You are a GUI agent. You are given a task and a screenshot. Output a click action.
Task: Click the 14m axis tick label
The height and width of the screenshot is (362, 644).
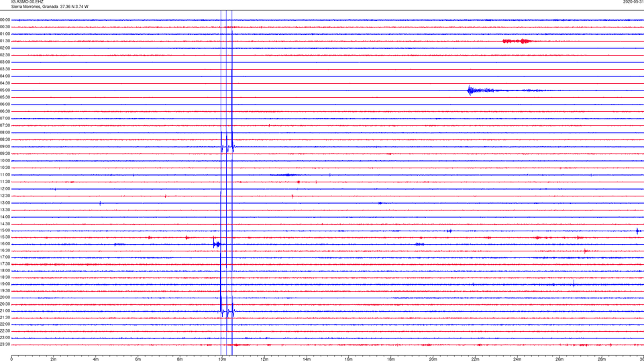pyautogui.click(x=307, y=359)
